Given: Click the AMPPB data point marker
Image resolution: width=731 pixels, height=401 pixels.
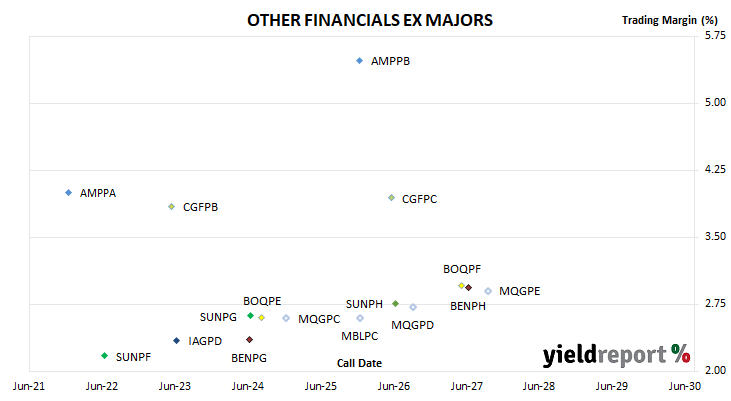Looking at the screenshot, I should [359, 61].
